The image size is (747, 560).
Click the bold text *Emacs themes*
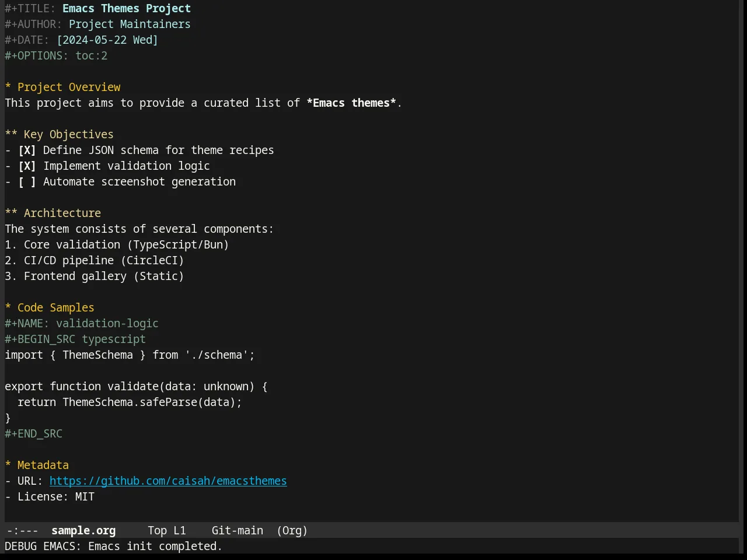coord(351,103)
